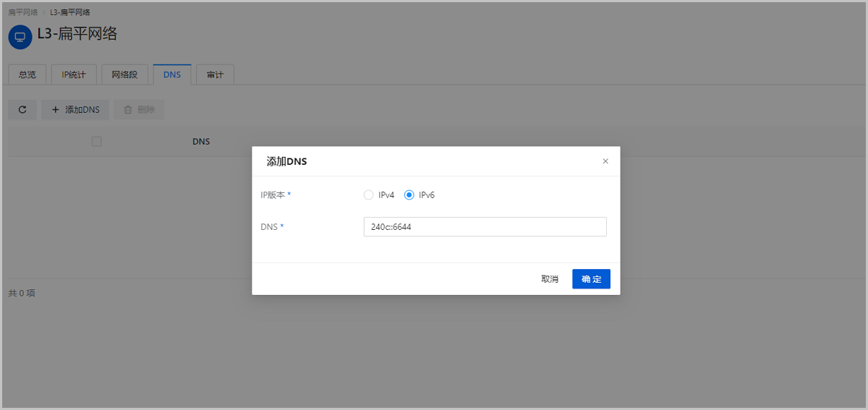Go to the 网络段 tab

click(x=124, y=75)
